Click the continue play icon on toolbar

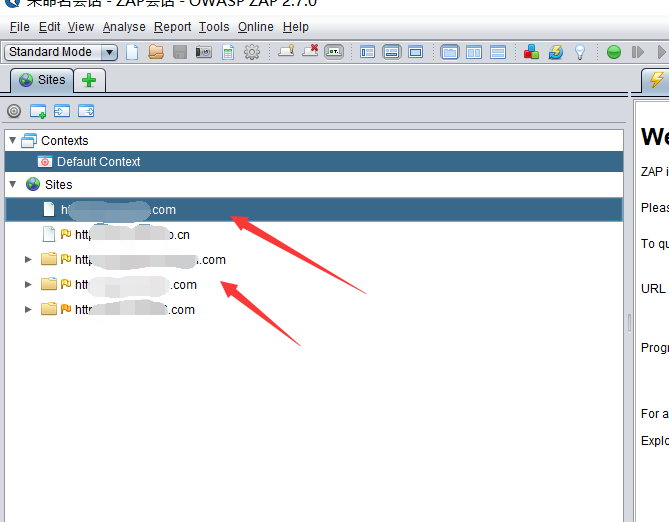(x=662, y=52)
